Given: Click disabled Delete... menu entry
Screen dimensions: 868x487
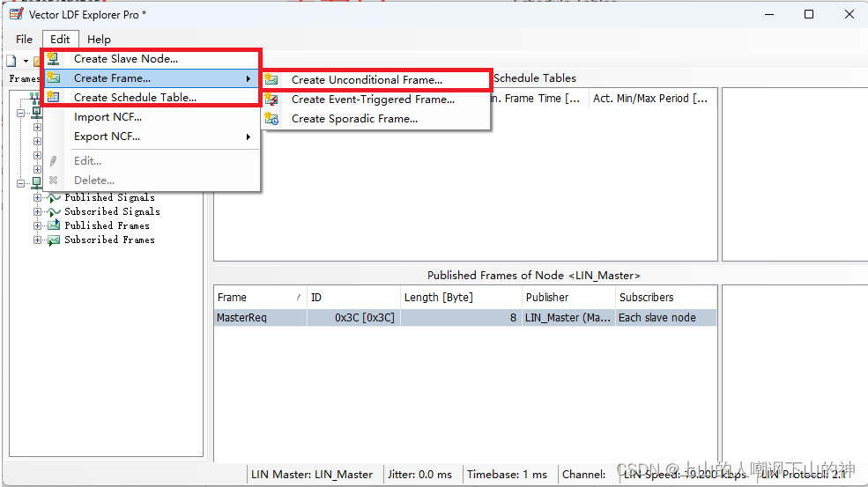Looking at the screenshot, I should pos(151,181).
